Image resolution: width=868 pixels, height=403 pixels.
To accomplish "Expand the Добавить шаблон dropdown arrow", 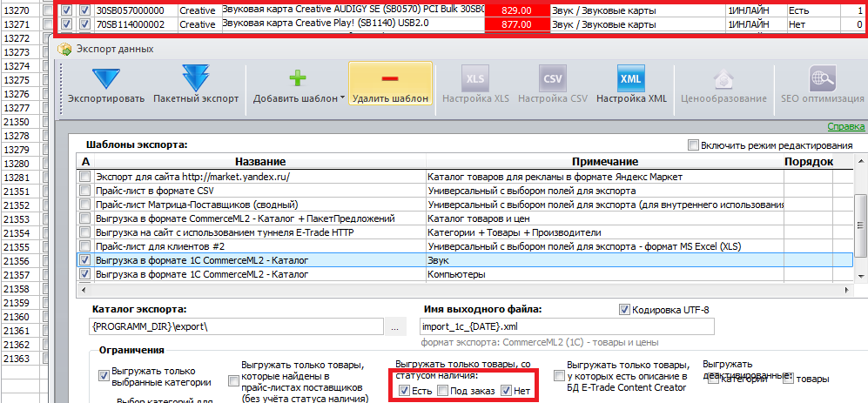I will click(343, 98).
